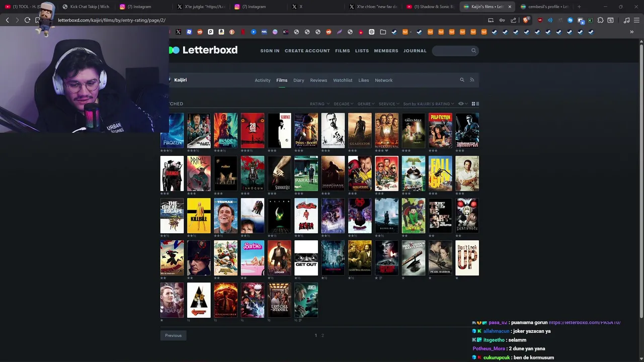Image resolution: width=644 pixels, height=362 pixels.
Task: Click the browser address bar URL
Action: click(x=112, y=20)
